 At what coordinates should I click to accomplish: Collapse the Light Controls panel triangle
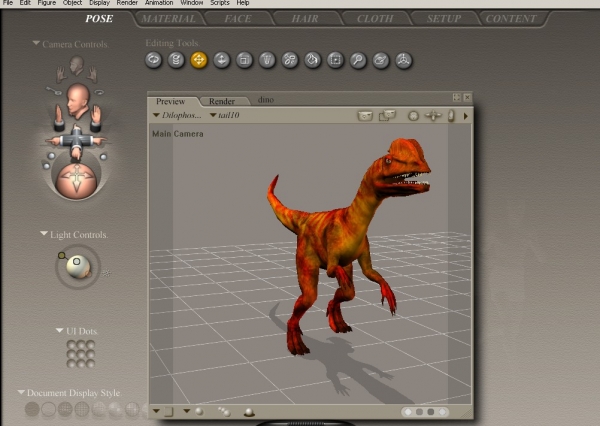coord(44,233)
